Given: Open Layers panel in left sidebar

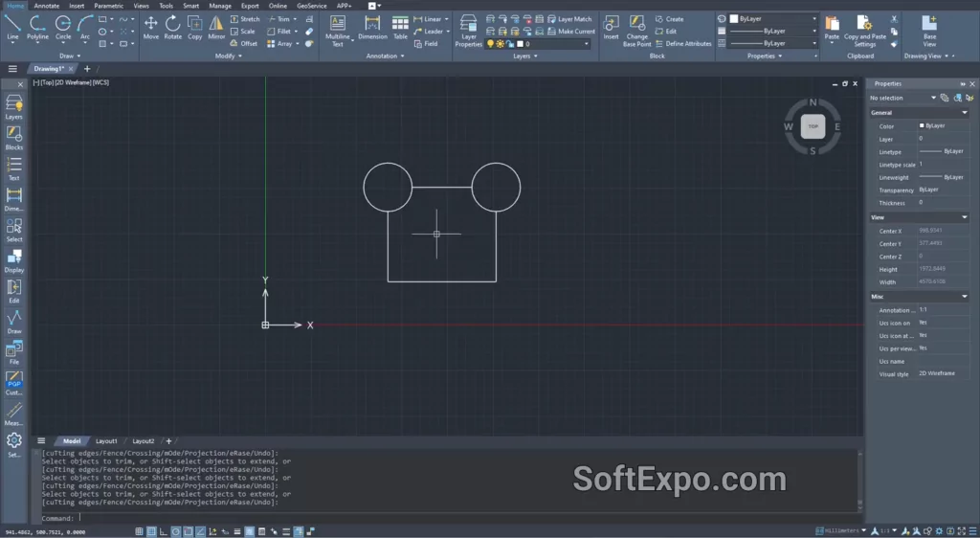Looking at the screenshot, I should tap(13, 107).
